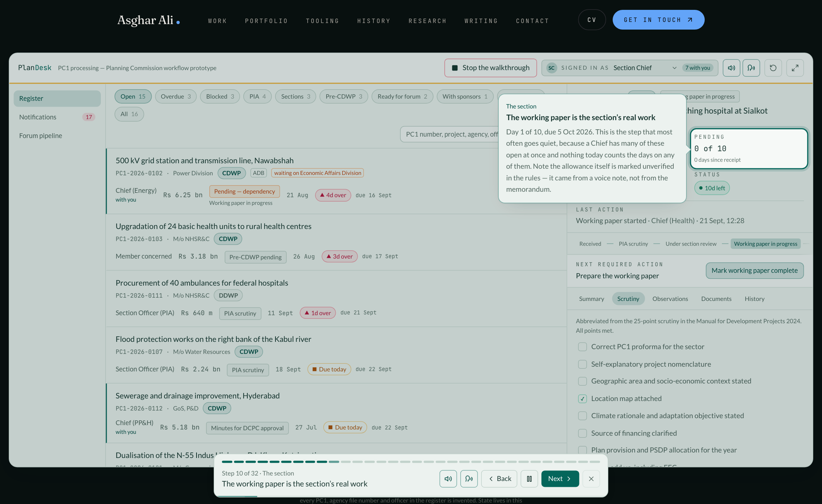Open the Documents tab
This screenshot has width=822, height=504.
716,299
